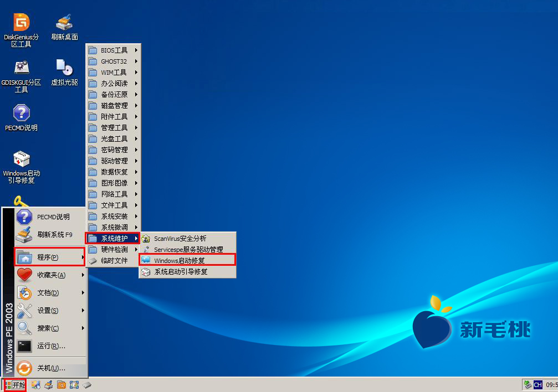Open the Windows启动引导修复 desktop icon

click(x=22, y=167)
